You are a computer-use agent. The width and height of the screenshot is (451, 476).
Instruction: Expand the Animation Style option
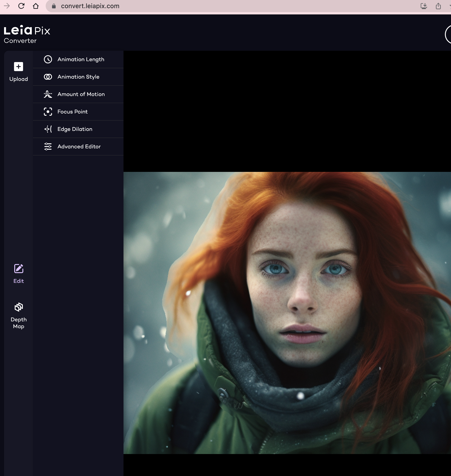[78, 77]
